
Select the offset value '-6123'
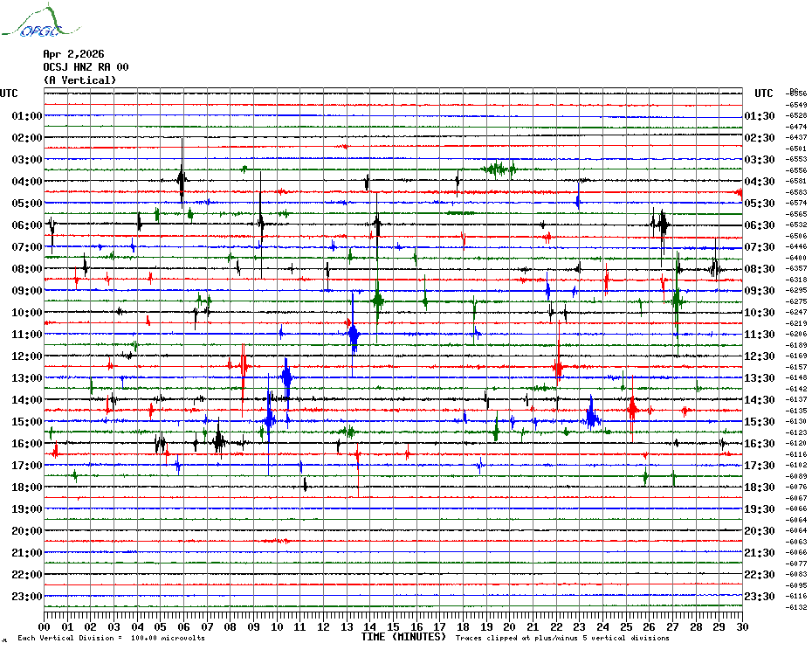tap(796, 432)
